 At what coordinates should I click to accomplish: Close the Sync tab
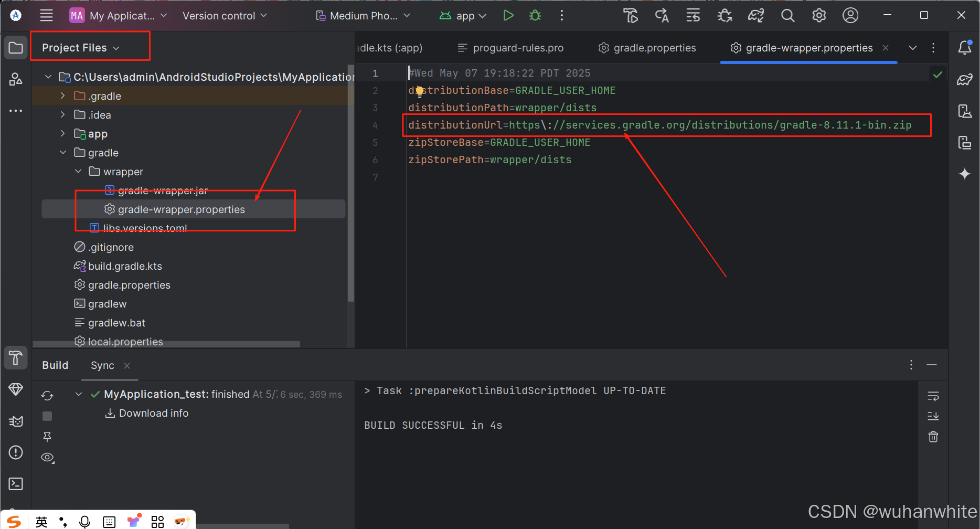pos(127,366)
